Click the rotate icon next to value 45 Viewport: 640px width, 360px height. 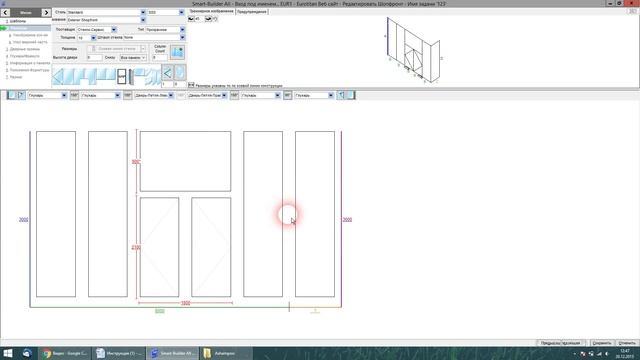[x=191, y=19]
